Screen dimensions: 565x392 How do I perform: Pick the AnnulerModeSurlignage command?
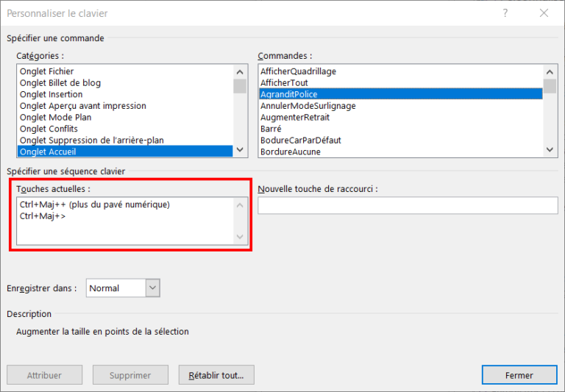[308, 106]
